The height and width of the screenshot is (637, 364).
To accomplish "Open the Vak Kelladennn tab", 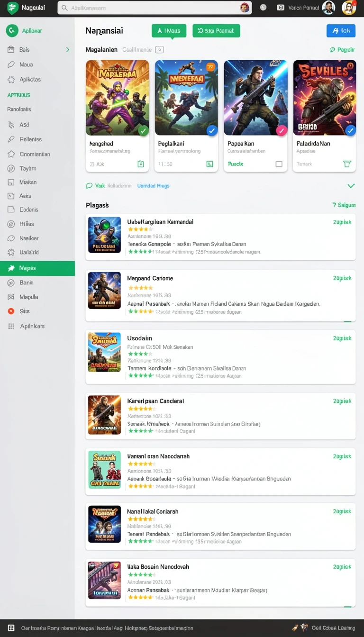I will (109, 186).
